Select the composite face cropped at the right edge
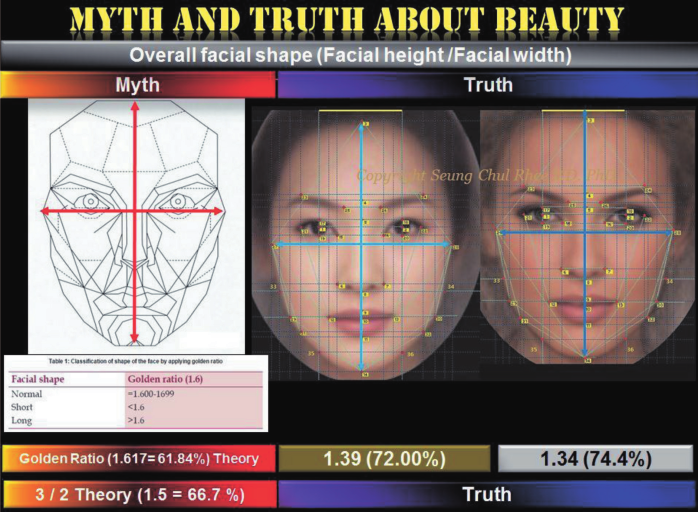 588,237
